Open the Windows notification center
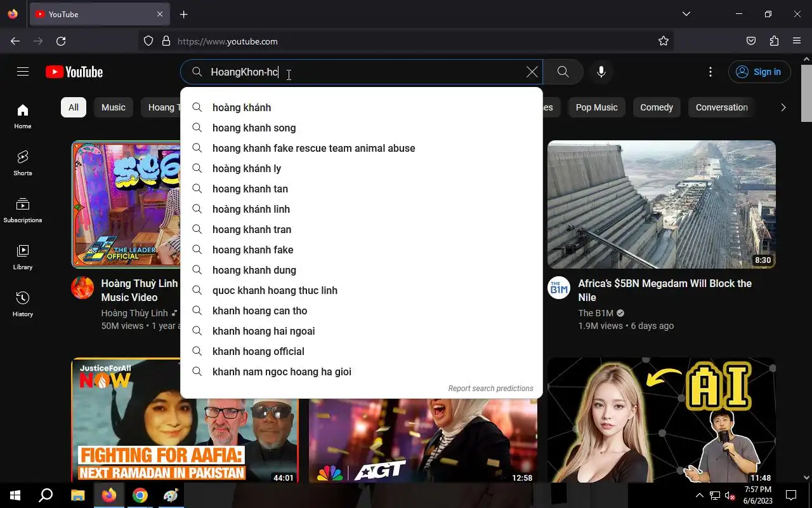The width and height of the screenshot is (812, 508). click(791, 495)
